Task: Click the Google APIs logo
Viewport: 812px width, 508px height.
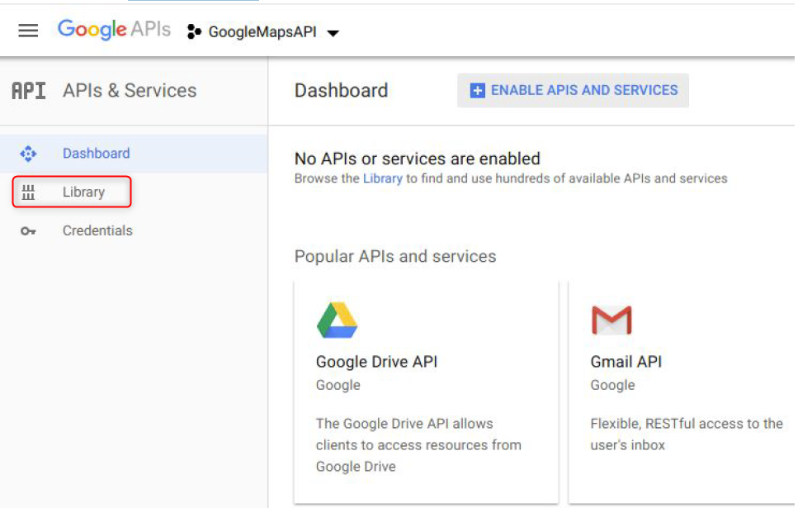Action: point(114,30)
